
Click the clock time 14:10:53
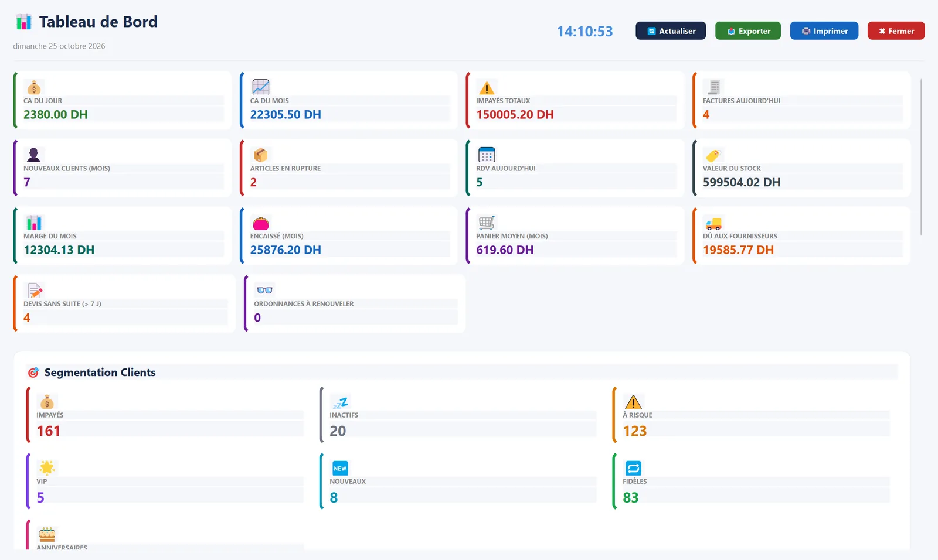coord(584,31)
